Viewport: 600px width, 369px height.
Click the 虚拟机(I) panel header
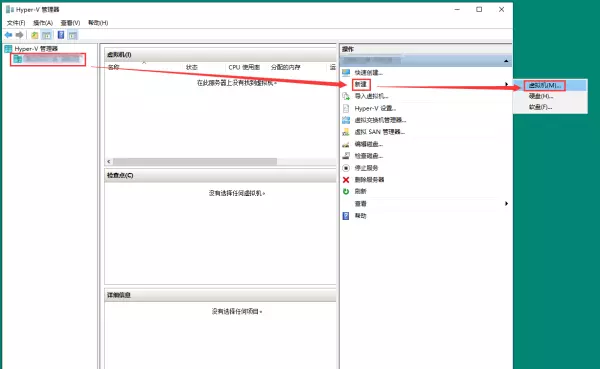tap(220, 55)
